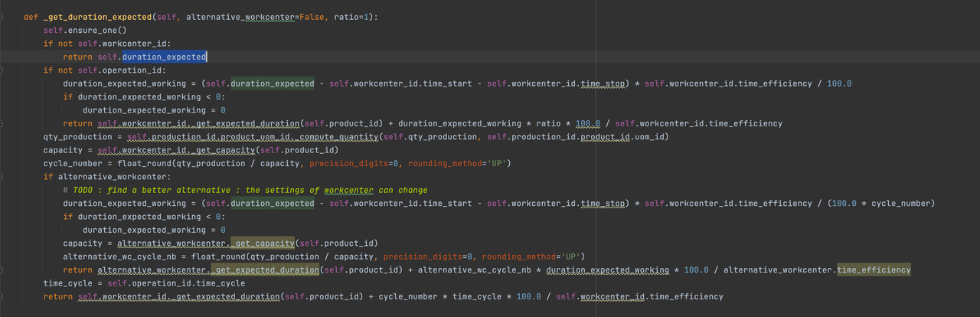
Task: Click the ensure_one() call
Action: tap(96, 30)
